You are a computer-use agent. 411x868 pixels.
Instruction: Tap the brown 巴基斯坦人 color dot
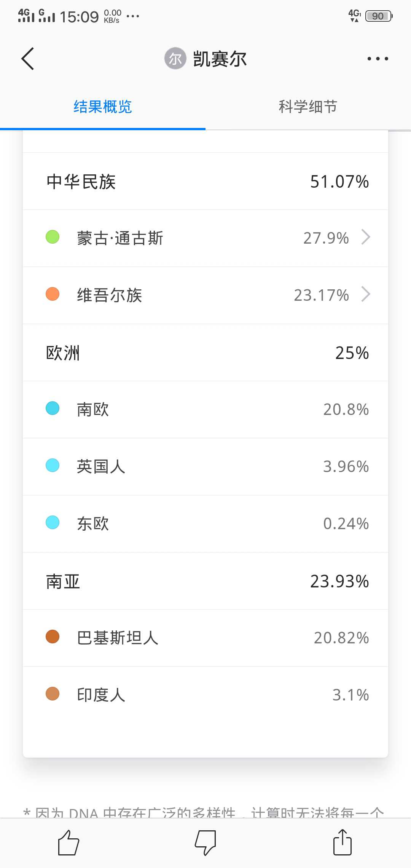click(53, 637)
